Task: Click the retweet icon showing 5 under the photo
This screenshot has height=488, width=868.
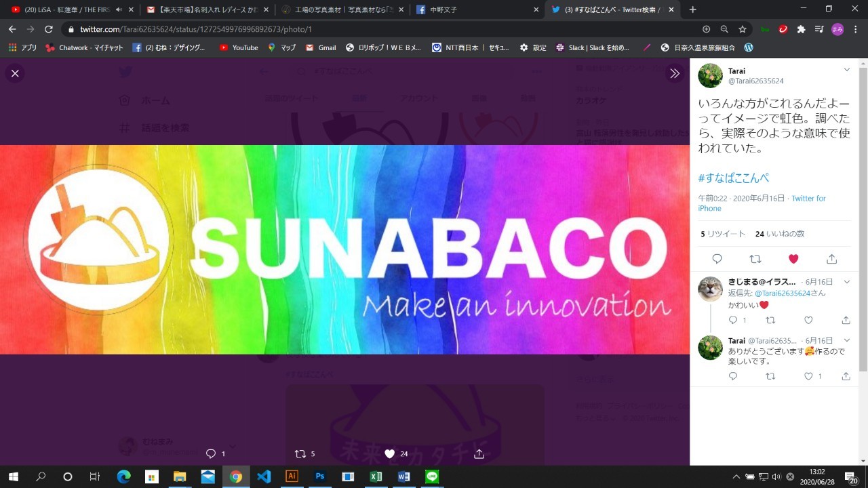Action: [300, 453]
